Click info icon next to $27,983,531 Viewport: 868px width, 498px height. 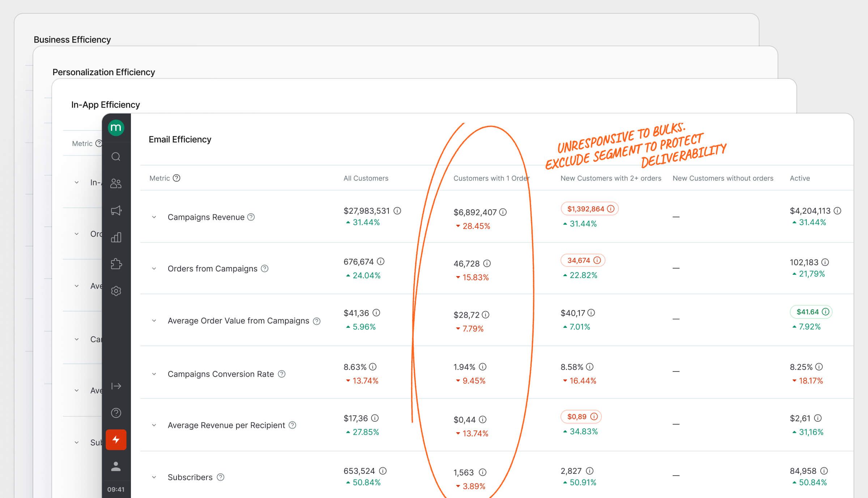click(x=397, y=211)
